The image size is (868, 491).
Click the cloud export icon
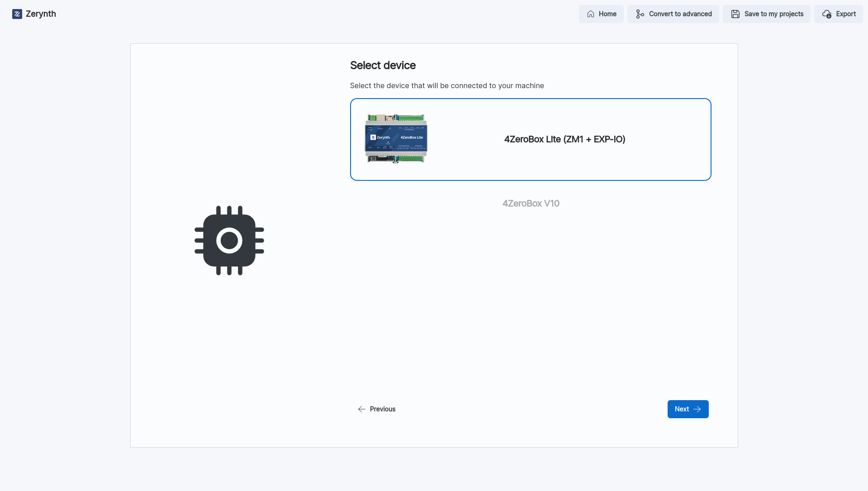(x=827, y=14)
